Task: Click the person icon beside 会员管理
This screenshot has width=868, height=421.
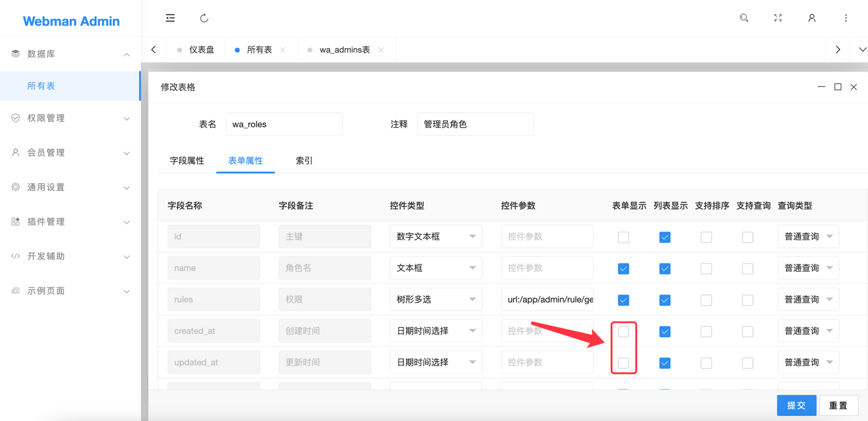Action: (x=15, y=152)
